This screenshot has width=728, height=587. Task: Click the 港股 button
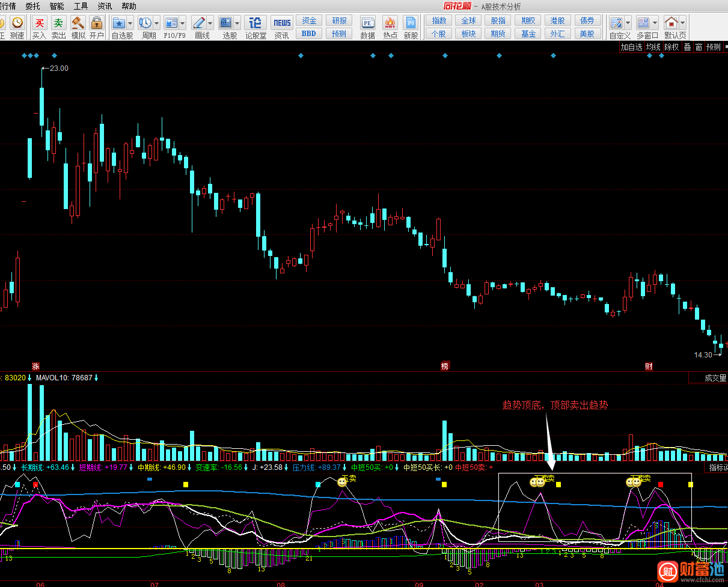[x=557, y=20]
